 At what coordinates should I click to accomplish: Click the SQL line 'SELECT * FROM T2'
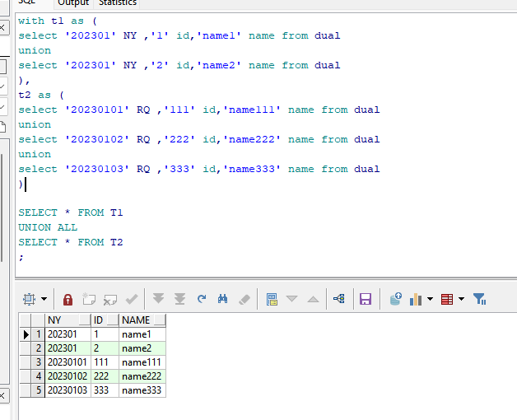pos(71,242)
